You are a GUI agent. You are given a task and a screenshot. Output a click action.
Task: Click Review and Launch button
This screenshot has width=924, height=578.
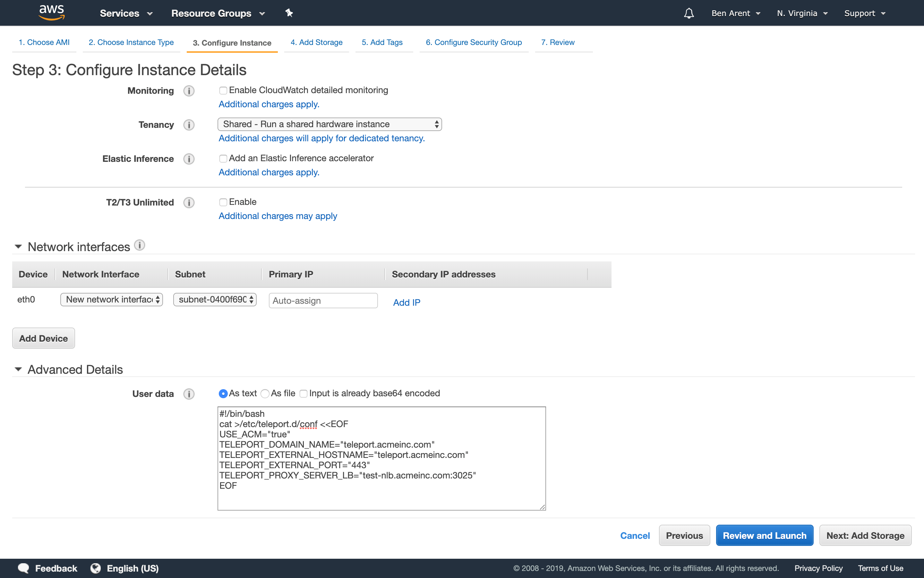(765, 536)
